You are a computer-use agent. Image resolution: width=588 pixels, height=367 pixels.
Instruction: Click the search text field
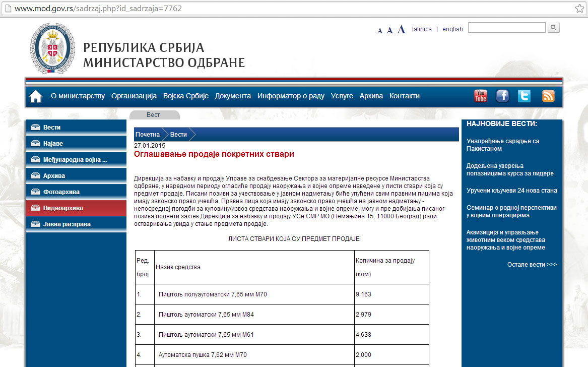506,27
